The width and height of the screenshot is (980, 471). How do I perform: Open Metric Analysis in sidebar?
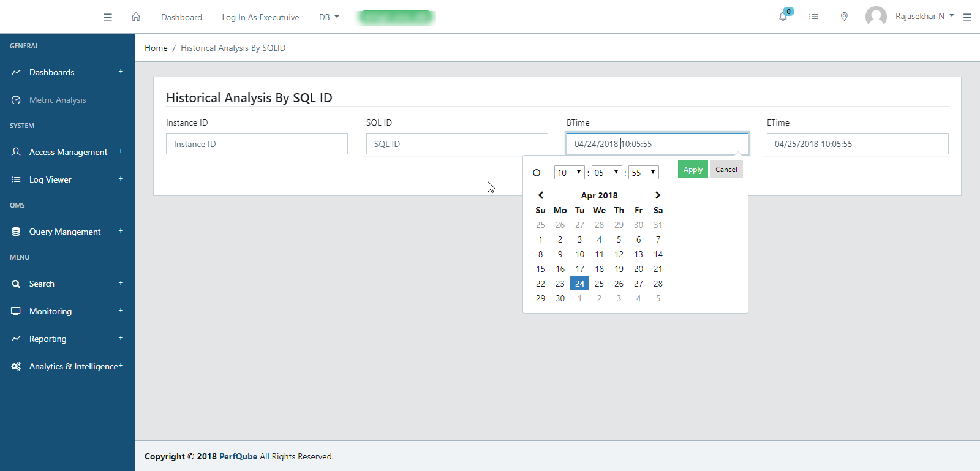pyautogui.click(x=58, y=100)
